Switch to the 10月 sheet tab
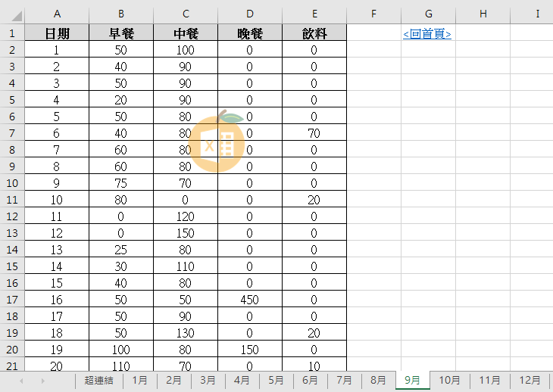Screen dimensions: 553x392 point(449,380)
